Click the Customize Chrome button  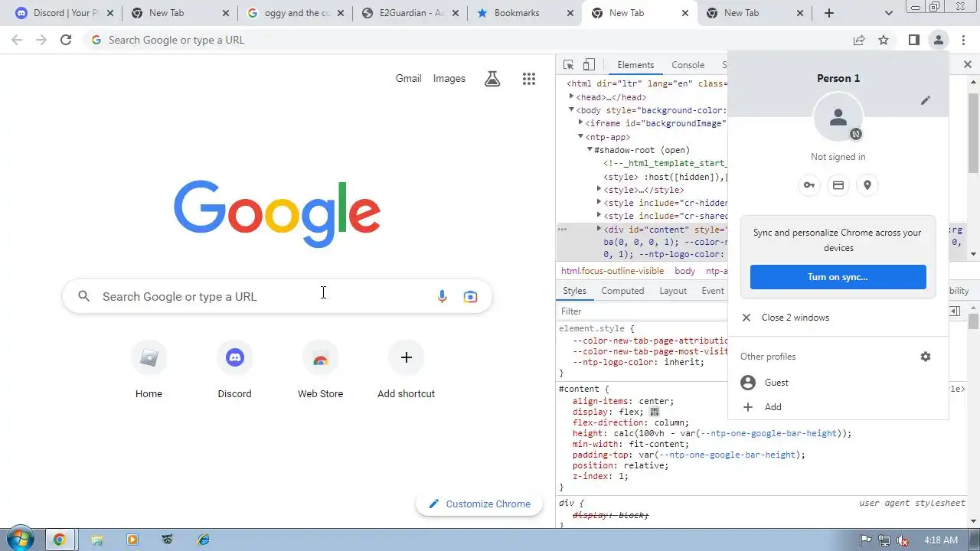pos(479,504)
